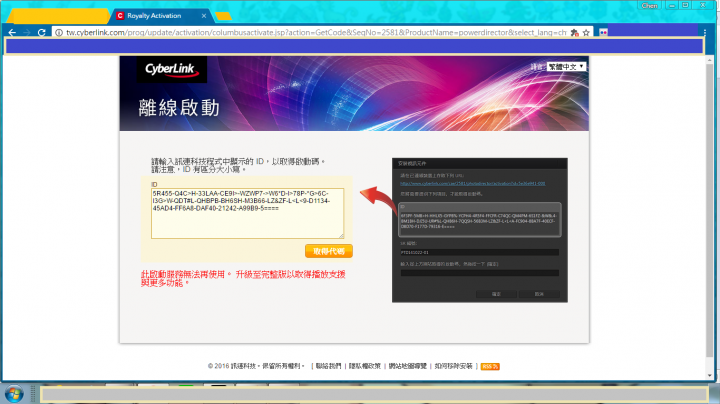This screenshot has height=404, width=720.
Task: Click the scrollbar down arrow
Action: pyautogui.click(x=710, y=376)
